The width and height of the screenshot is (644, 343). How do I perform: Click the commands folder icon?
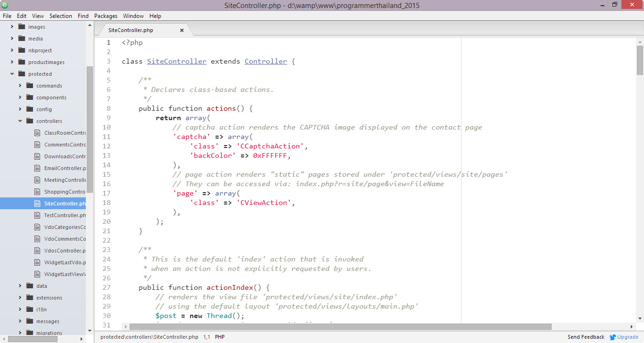click(x=30, y=86)
